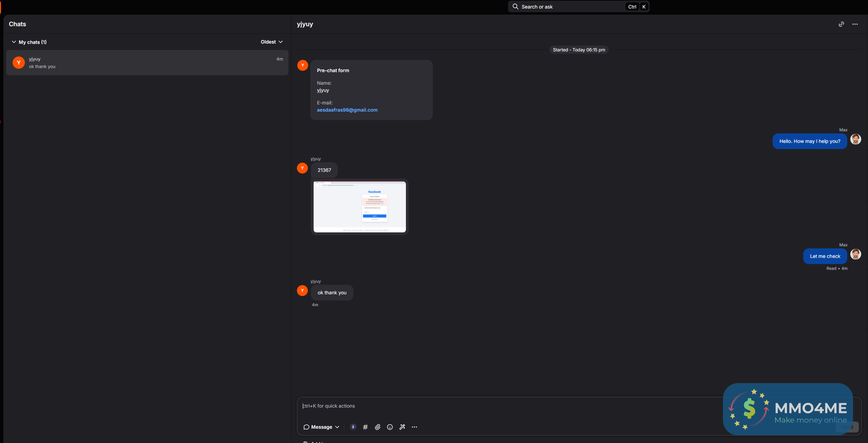The image size is (868, 443).
Task: Open the emoji picker
Action: click(x=390, y=427)
